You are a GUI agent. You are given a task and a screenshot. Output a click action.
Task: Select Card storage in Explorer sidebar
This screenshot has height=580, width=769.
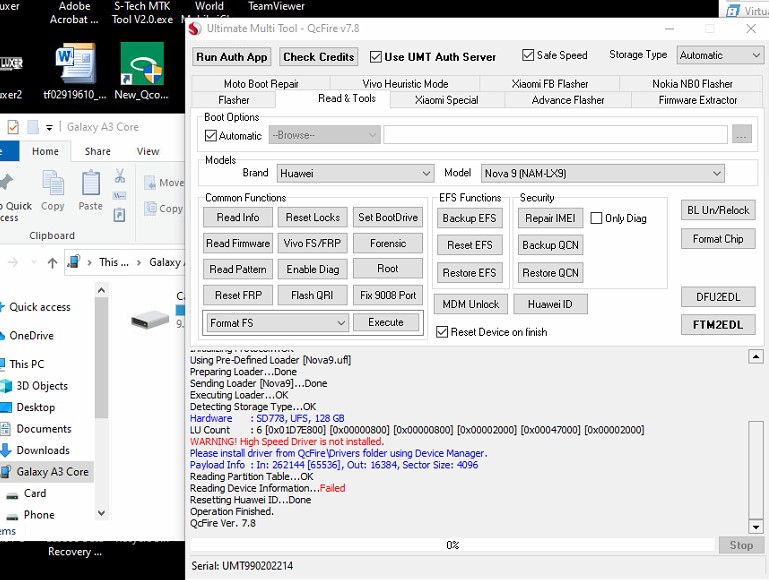(x=34, y=493)
